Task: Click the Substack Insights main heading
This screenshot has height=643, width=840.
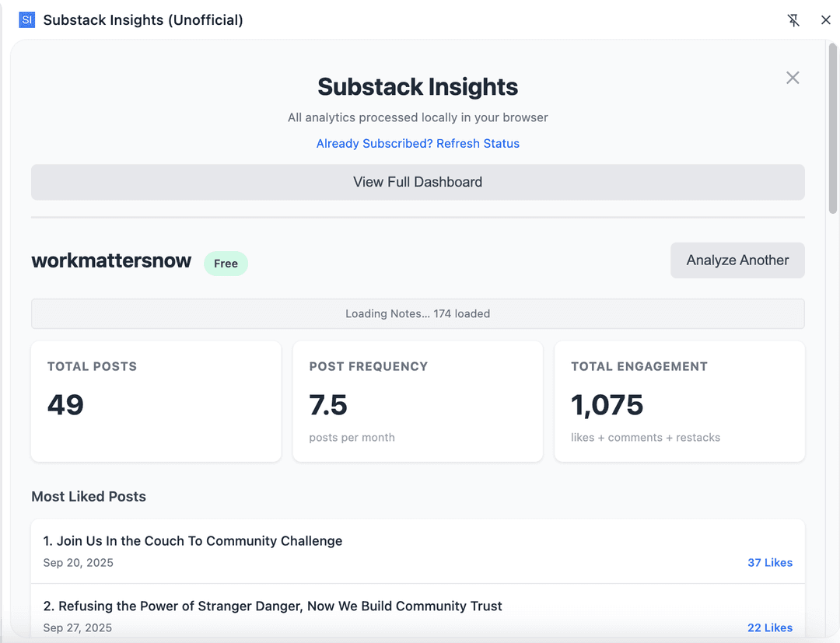Action: (x=418, y=87)
